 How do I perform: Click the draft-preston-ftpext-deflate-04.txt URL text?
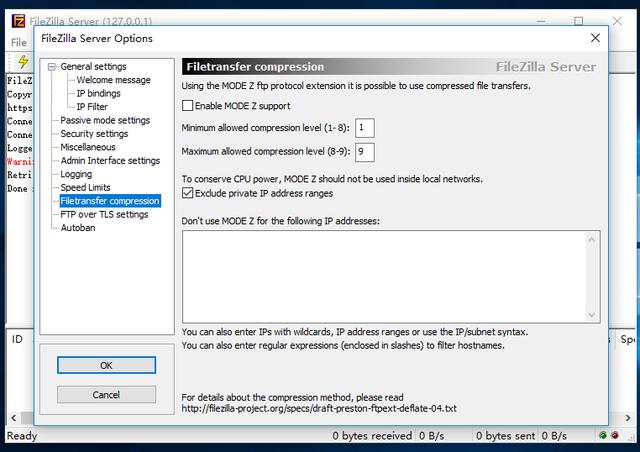click(x=319, y=408)
